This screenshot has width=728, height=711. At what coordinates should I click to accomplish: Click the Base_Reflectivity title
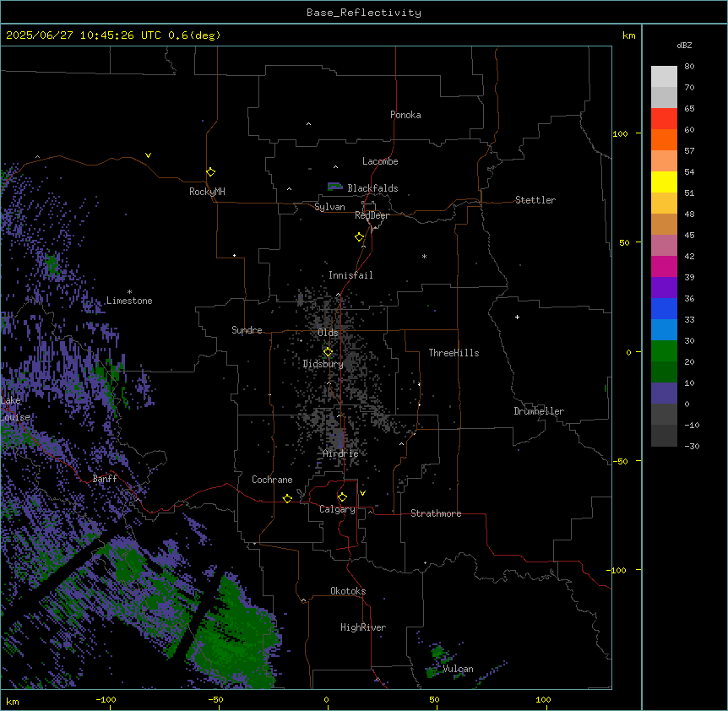pyautogui.click(x=364, y=13)
